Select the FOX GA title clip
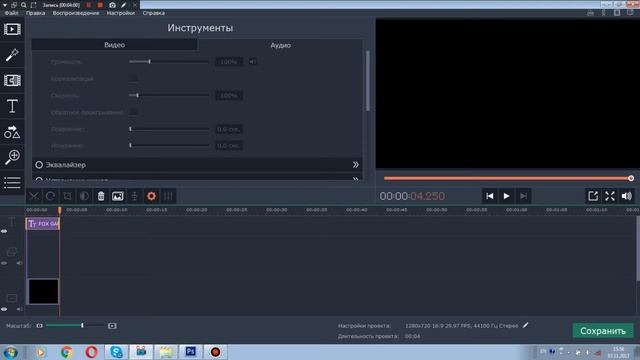Viewport: 640px width, 360px height. [43, 224]
